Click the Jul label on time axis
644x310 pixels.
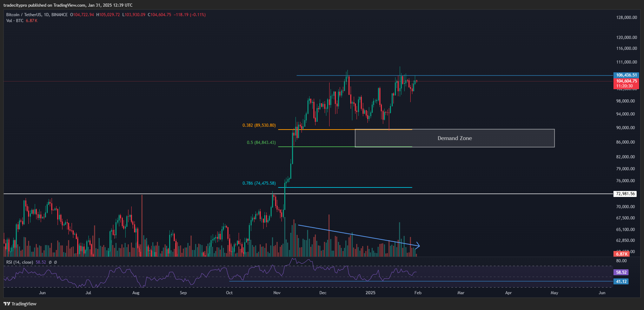[x=88, y=293]
